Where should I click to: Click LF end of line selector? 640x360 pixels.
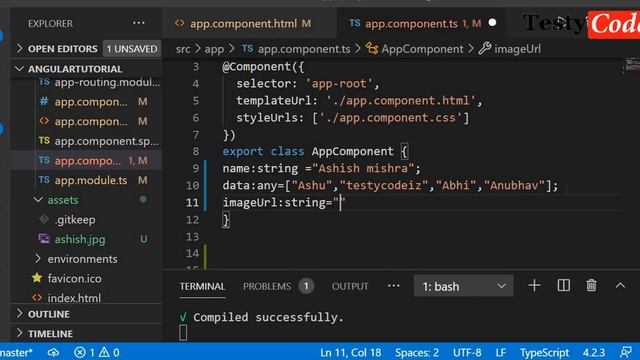pos(501,352)
